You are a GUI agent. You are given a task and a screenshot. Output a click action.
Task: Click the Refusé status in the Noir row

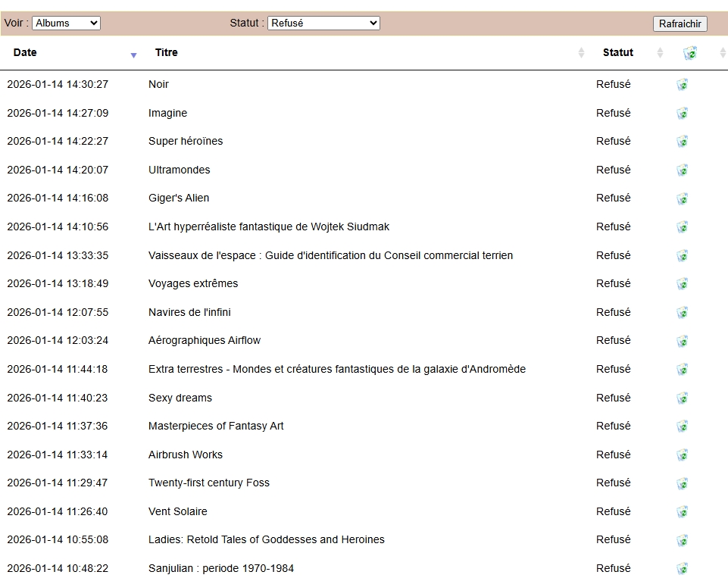[614, 85]
